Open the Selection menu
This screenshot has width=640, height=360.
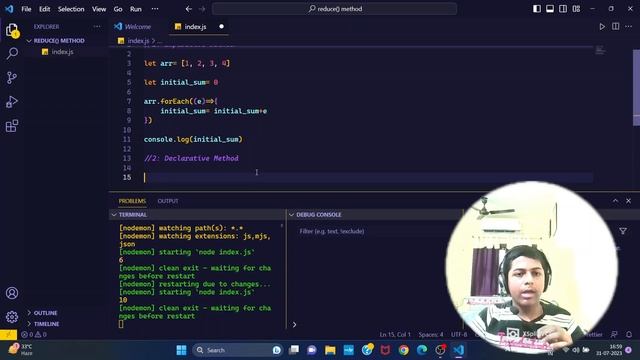point(71,9)
